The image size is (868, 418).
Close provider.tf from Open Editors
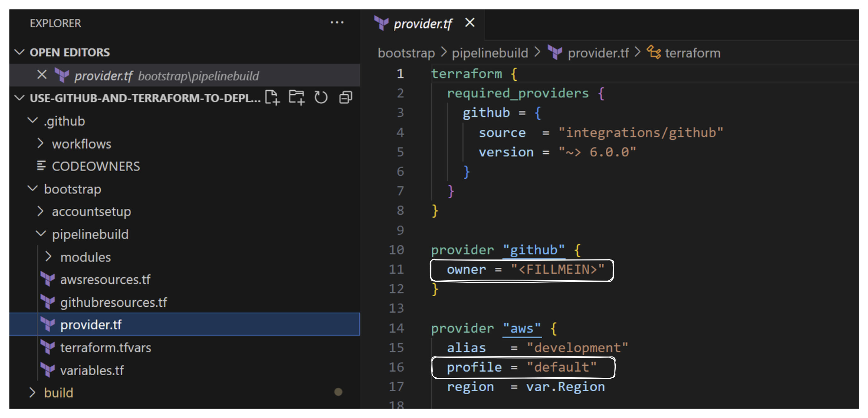click(x=42, y=75)
